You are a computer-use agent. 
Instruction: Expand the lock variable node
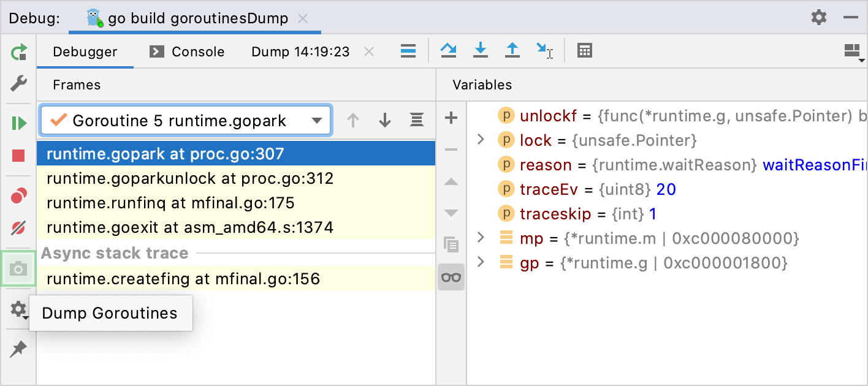click(481, 140)
